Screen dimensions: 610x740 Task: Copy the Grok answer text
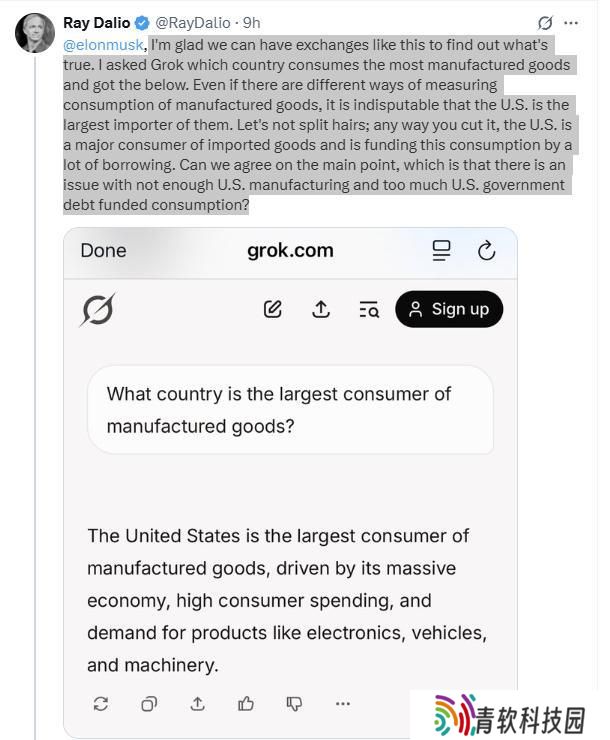pyautogui.click(x=149, y=704)
